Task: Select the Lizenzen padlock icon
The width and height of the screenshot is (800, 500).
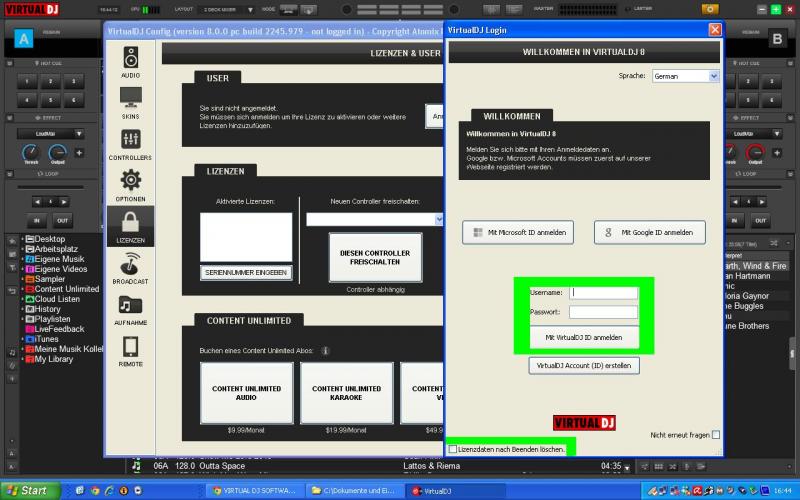Action: 131,225
